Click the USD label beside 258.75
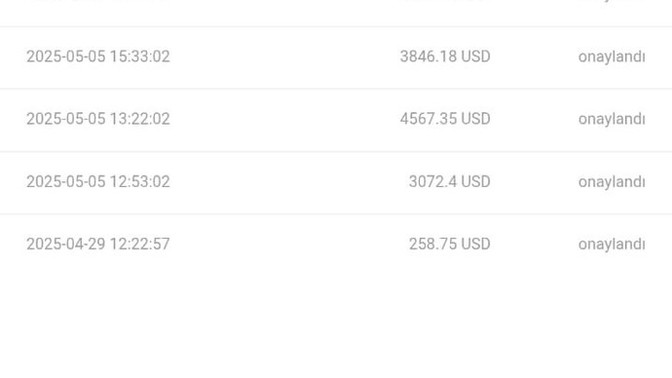Screen dimensions: 672x378 click(x=476, y=244)
